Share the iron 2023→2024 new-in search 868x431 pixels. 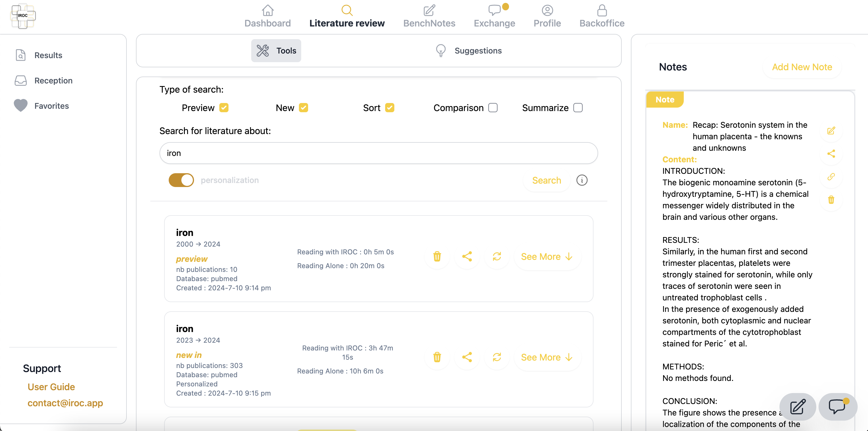tap(467, 357)
